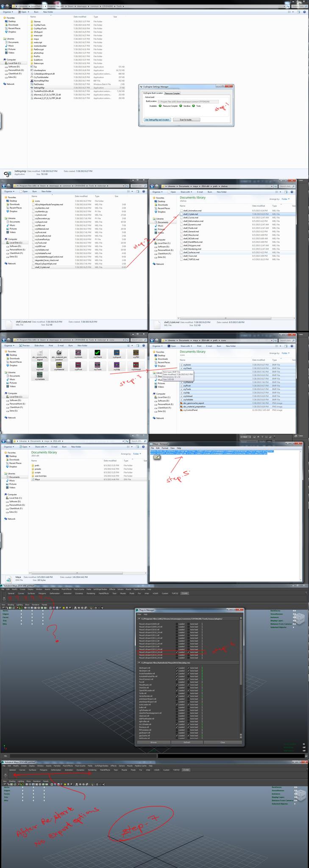
Task: Select CryToolsInstaller in Tools folder list
Action: tap(42, 77)
